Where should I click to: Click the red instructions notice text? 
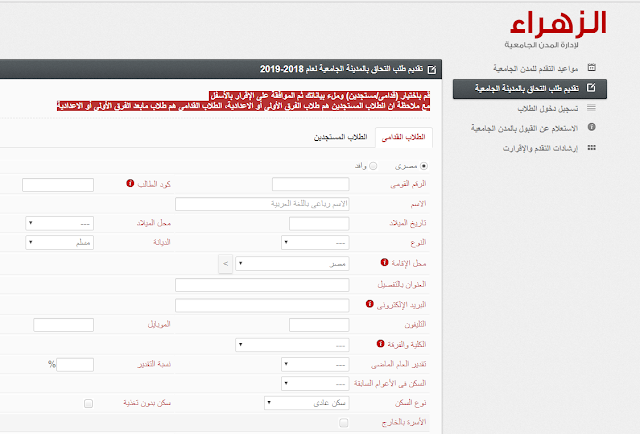243,101
